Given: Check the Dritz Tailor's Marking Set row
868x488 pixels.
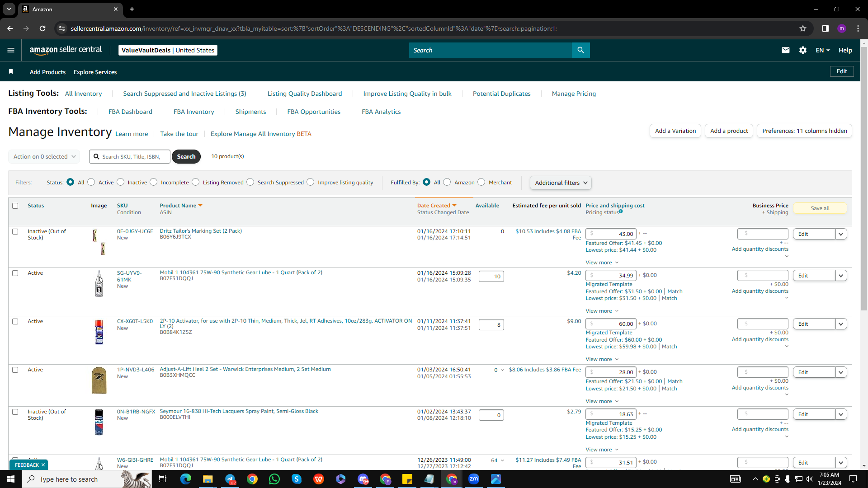Looking at the screenshot, I should click(15, 231).
